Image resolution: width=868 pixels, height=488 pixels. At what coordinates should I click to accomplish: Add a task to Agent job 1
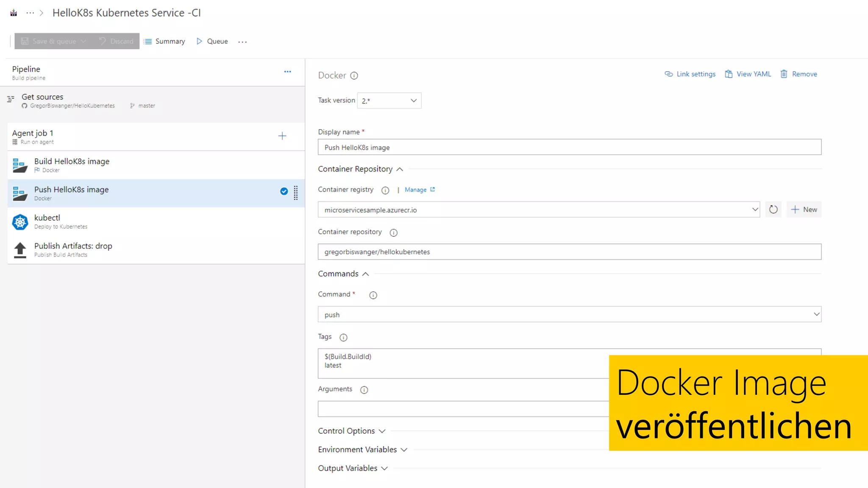[282, 136]
